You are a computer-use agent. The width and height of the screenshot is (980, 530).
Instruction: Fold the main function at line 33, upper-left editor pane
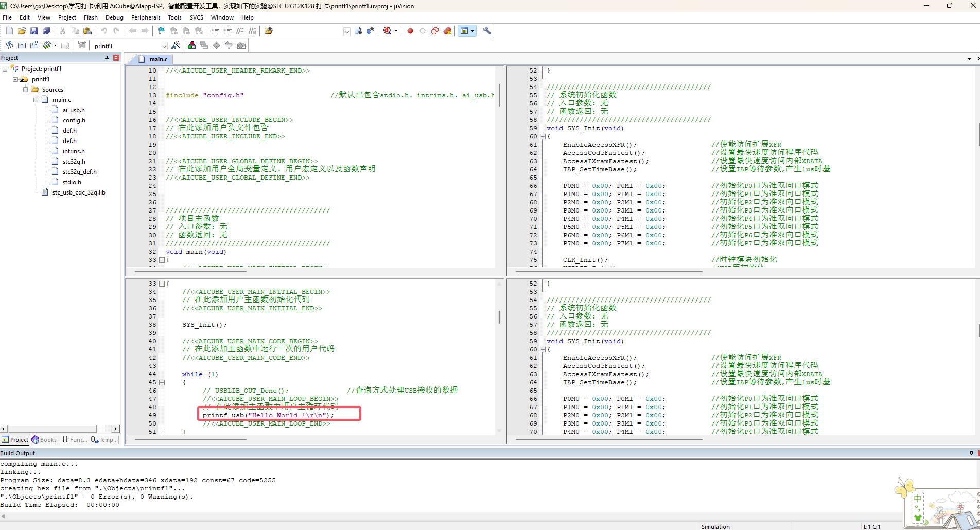[x=162, y=260]
